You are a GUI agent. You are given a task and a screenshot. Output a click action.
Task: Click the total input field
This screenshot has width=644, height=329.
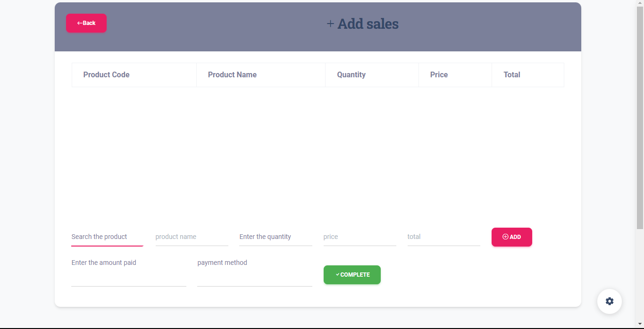tap(443, 237)
